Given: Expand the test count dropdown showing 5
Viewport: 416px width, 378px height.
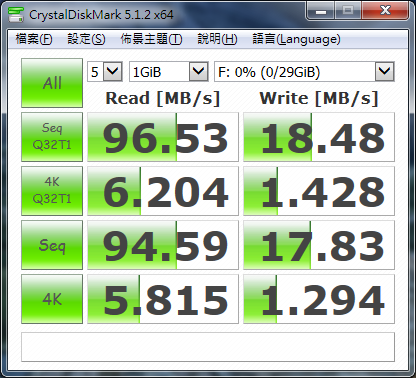Looking at the screenshot, I should pyautogui.click(x=113, y=71).
